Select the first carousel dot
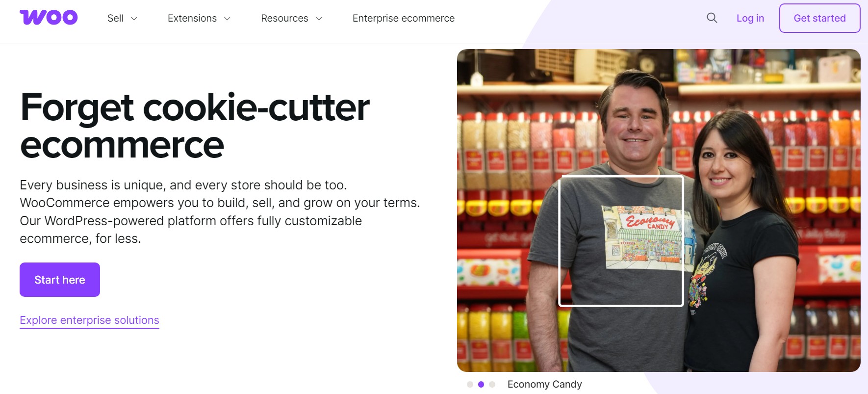This screenshot has width=868, height=394. (x=470, y=384)
